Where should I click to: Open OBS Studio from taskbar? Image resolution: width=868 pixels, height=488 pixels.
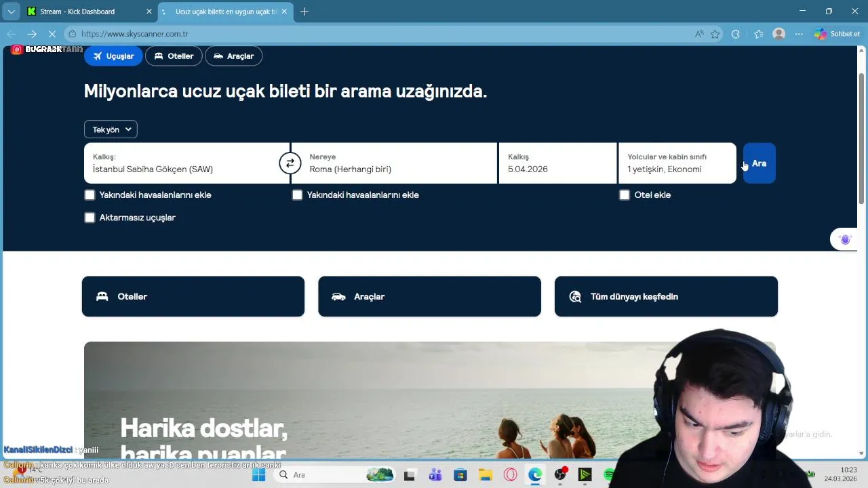(x=560, y=475)
